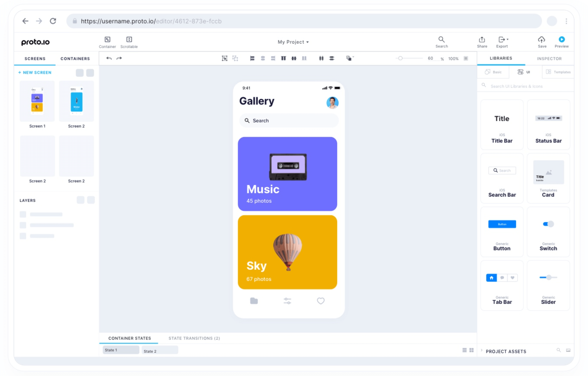Image resolution: width=588 pixels, height=376 pixels.
Task: Pick the Generic Tab Bar component
Action: click(502, 286)
